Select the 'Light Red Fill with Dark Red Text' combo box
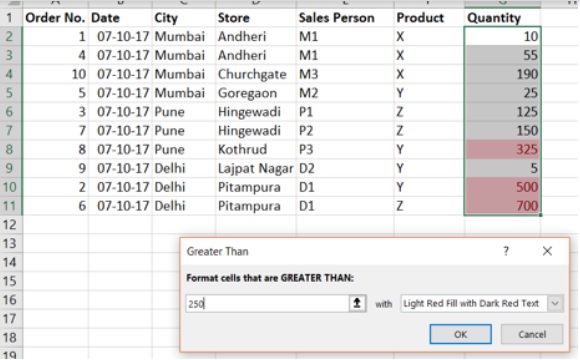The width and height of the screenshot is (580, 360). pos(482,303)
